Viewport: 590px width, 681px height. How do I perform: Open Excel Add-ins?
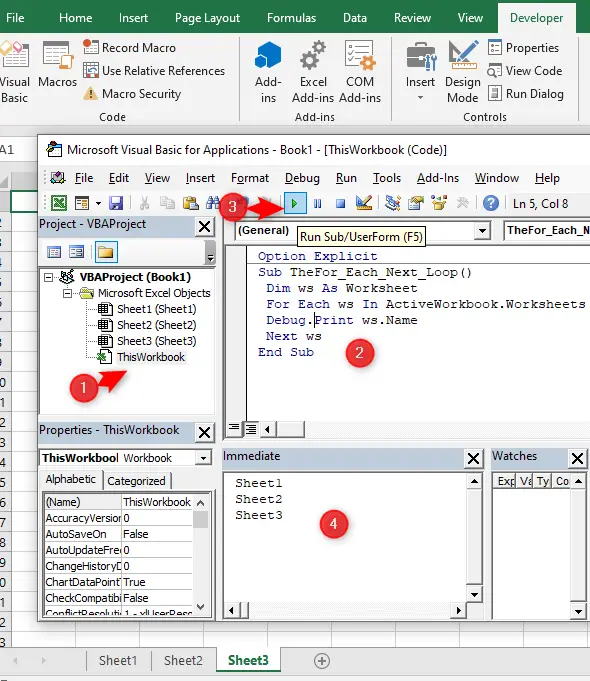click(313, 72)
